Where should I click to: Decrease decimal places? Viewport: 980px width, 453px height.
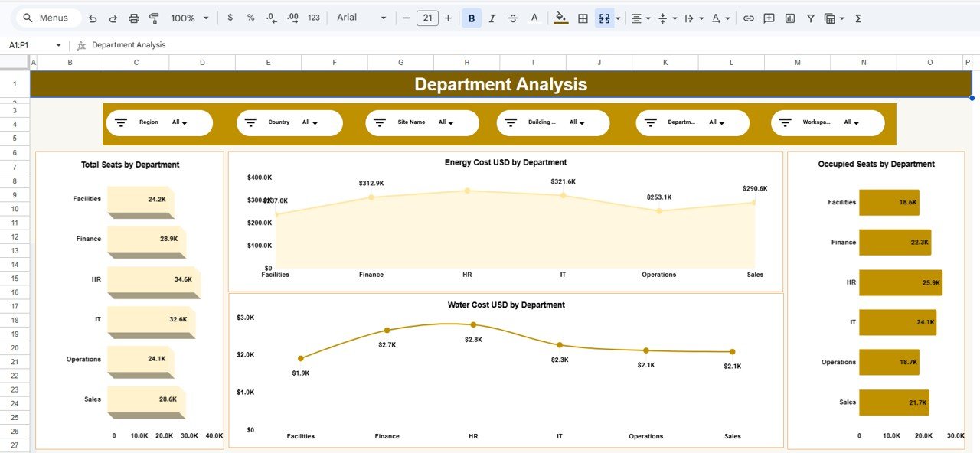click(x=269, y=17)
